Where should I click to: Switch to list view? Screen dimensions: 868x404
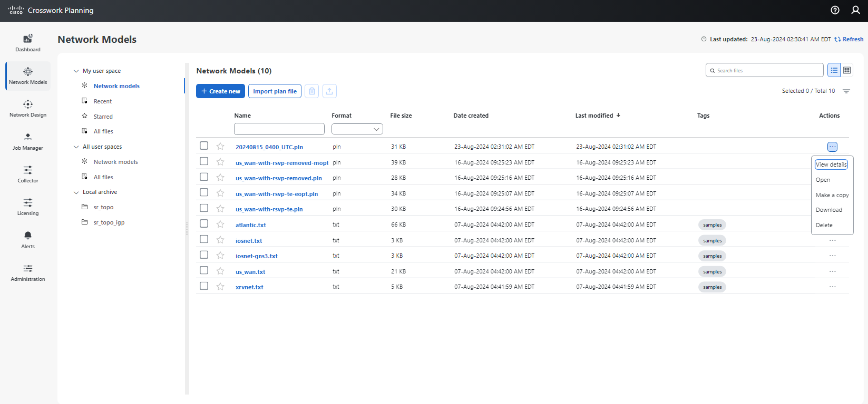(834, 70)
